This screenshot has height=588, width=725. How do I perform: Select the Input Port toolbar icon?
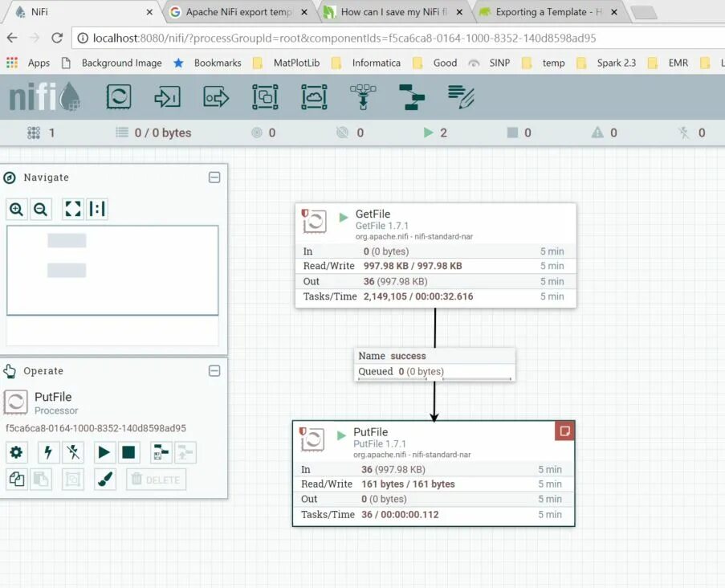(x=167, y=97)
